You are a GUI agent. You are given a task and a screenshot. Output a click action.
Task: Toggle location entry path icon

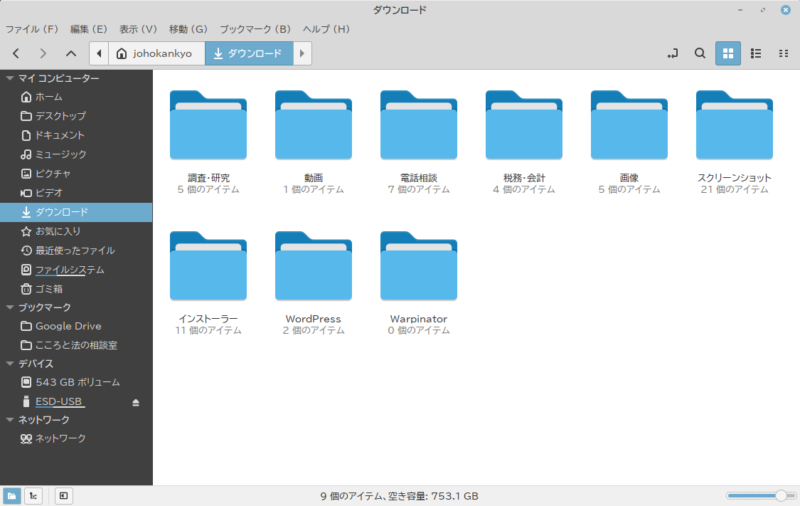(x=672, y=53)
